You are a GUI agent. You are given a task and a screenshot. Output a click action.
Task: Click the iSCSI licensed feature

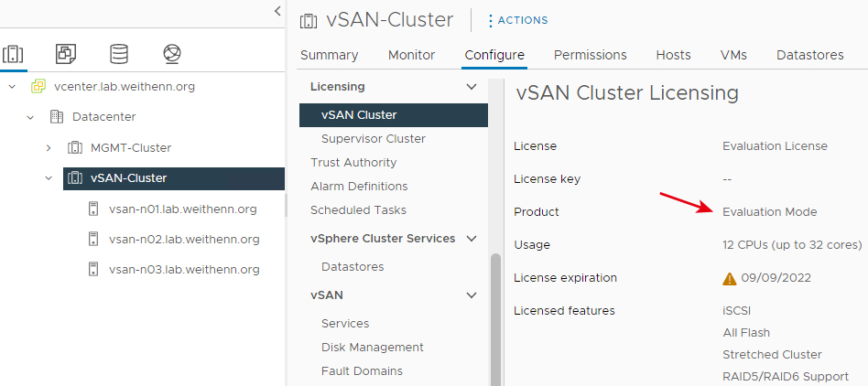(737, 311)
